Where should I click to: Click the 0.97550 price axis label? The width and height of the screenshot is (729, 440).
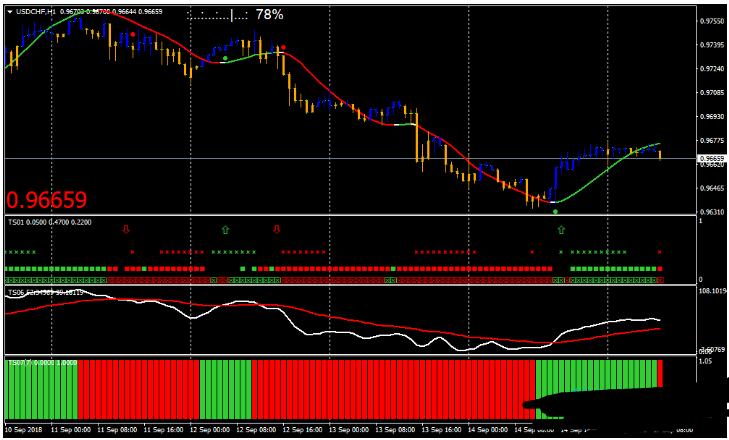click(711, 21)
